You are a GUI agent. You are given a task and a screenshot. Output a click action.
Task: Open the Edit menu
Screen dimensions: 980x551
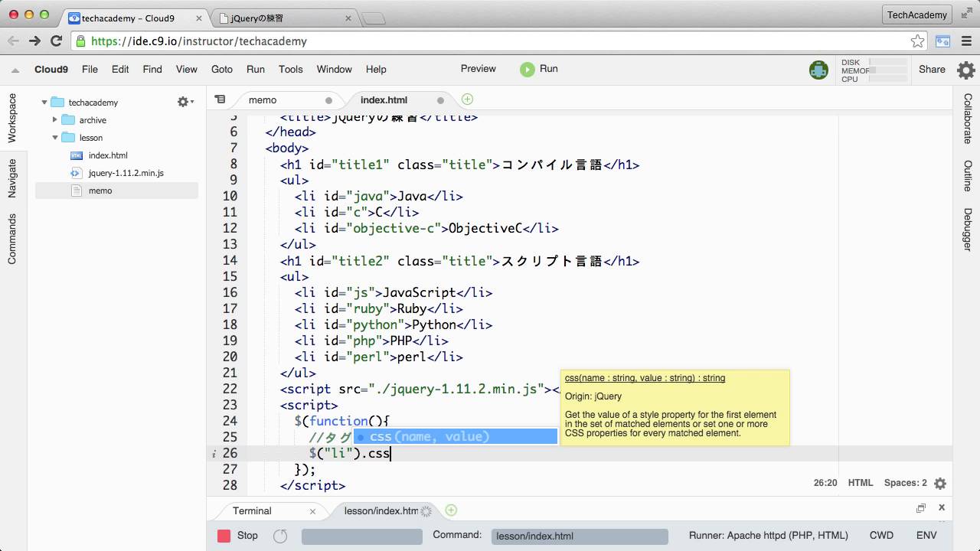point(120,69)
